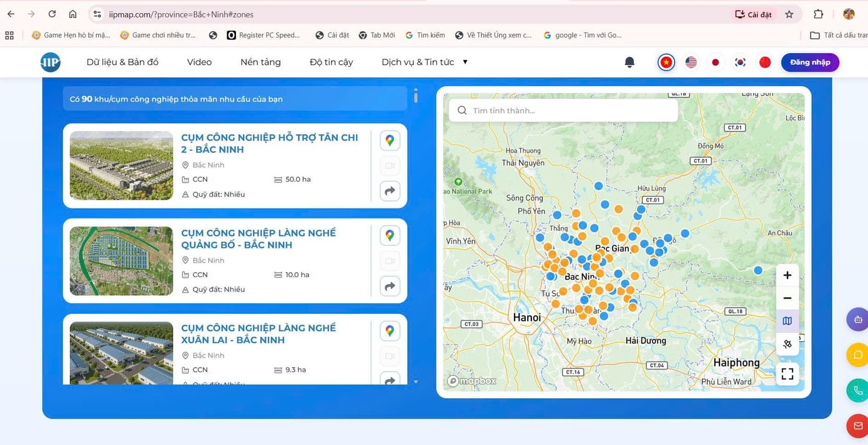Click the Đăng nhập button

810,62
